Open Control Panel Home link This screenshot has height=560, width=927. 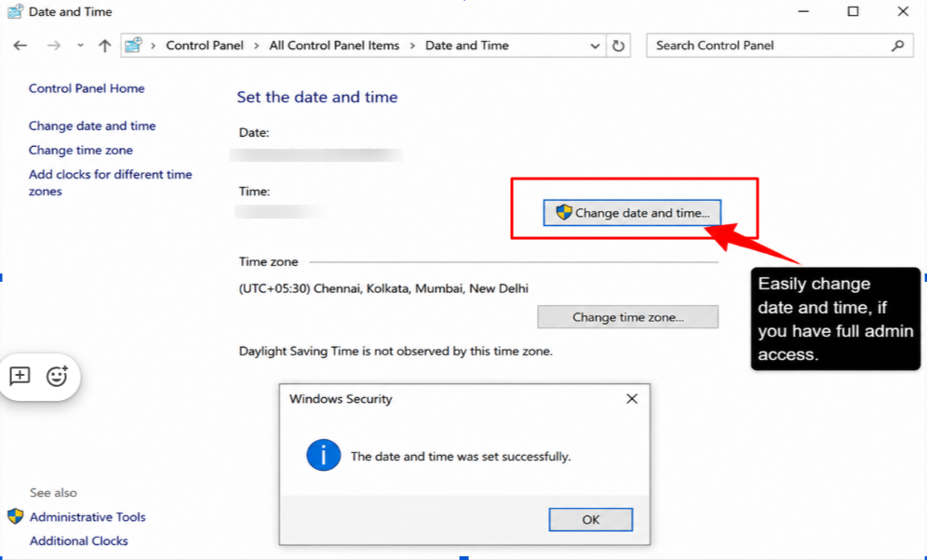click(87, 88)
